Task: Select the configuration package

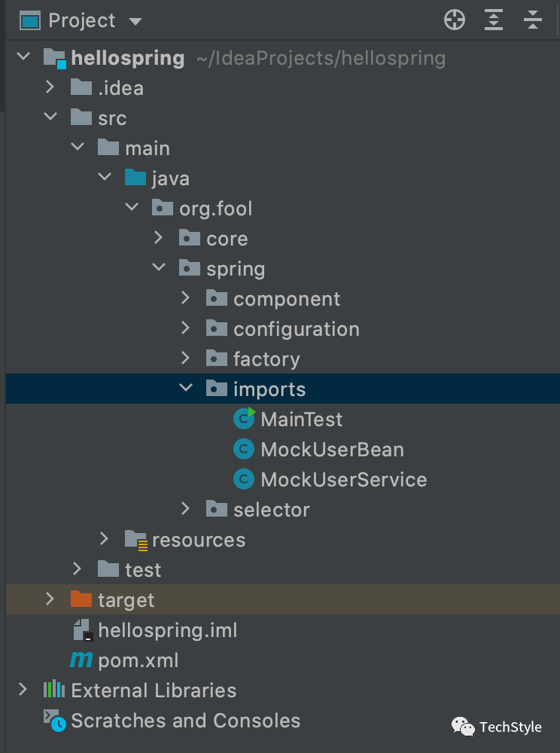Action: (296, 329)
